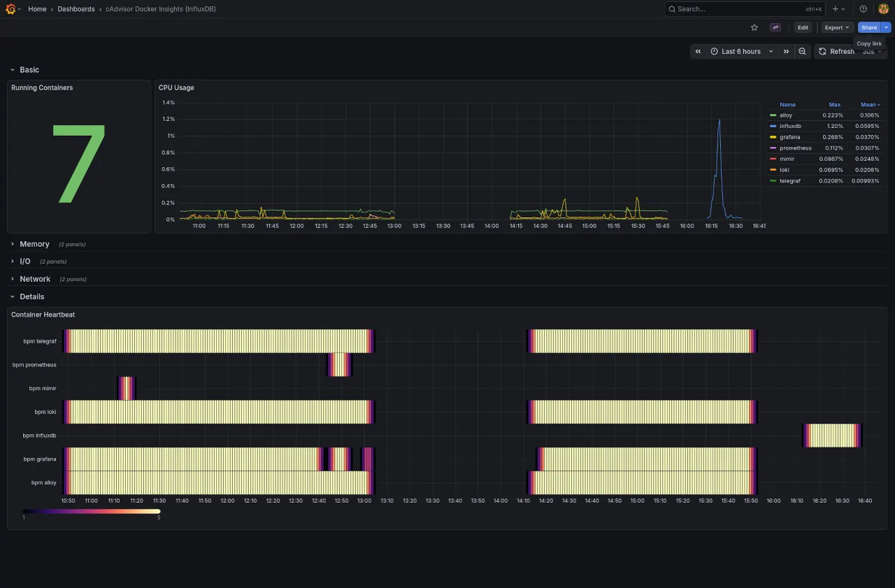This screenshot has height=588, width=895.
Task: Shift time range forward
Action: pos(786,51)
